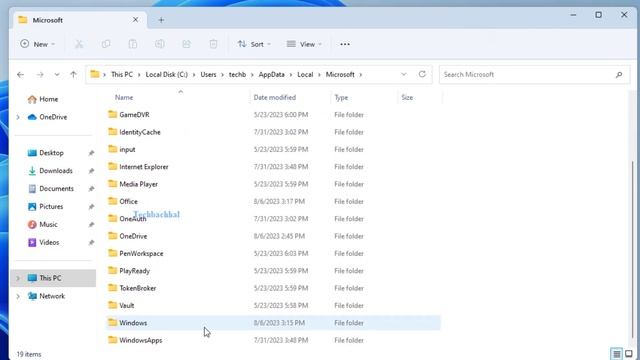The width and height of the screenshot is (640, 360).
Task: Select the Microsoft tab
Action: pos(80,20)
